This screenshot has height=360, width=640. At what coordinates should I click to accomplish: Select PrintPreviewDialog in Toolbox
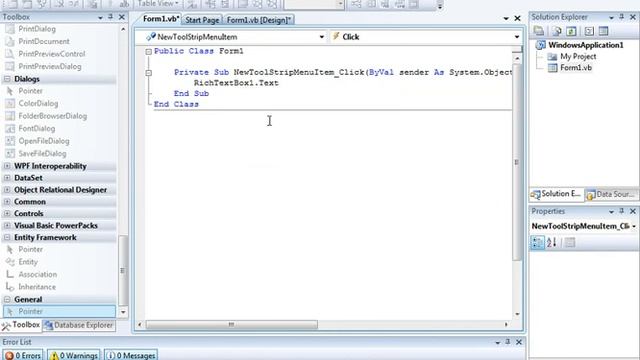pyautogui.click(x=49, y=66)
